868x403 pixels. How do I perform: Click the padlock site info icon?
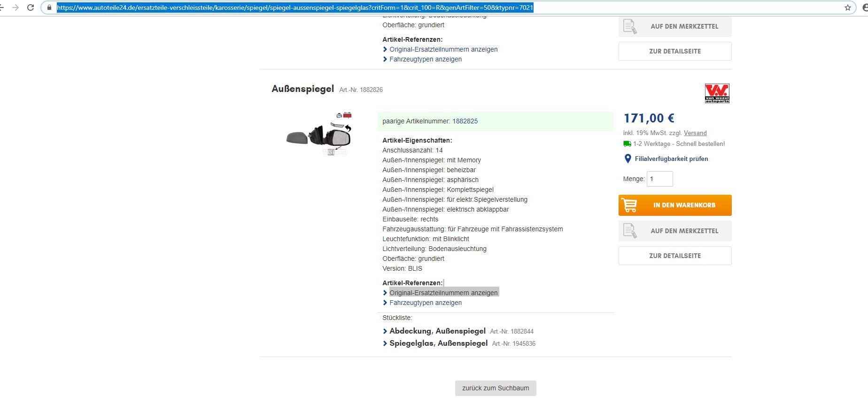click(x=49, y=8)
